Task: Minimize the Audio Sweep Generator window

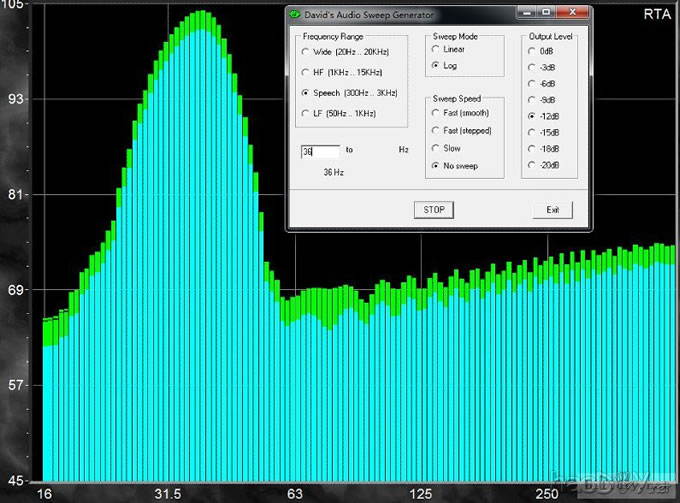Action: 525,14
